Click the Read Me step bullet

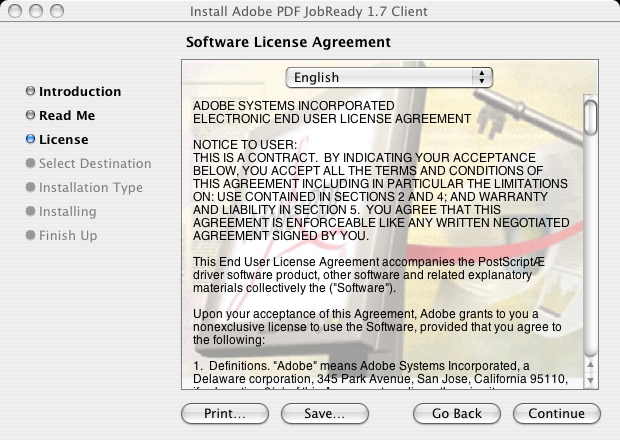tap(30, 115)
